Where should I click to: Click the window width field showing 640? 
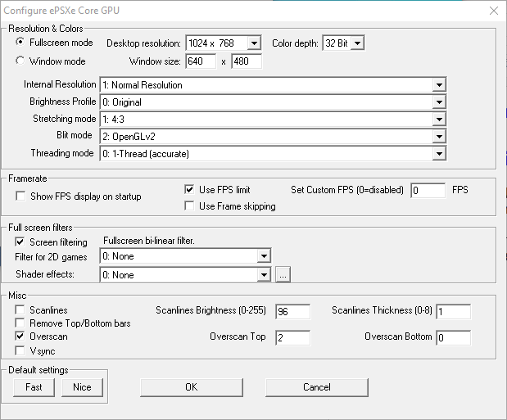coord(201,61)
